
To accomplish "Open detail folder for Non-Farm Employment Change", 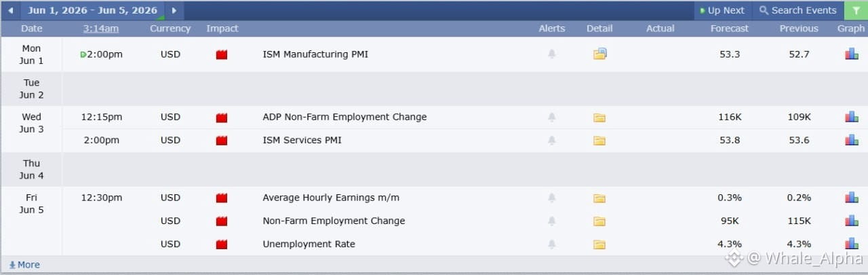I will pos(599,221).
